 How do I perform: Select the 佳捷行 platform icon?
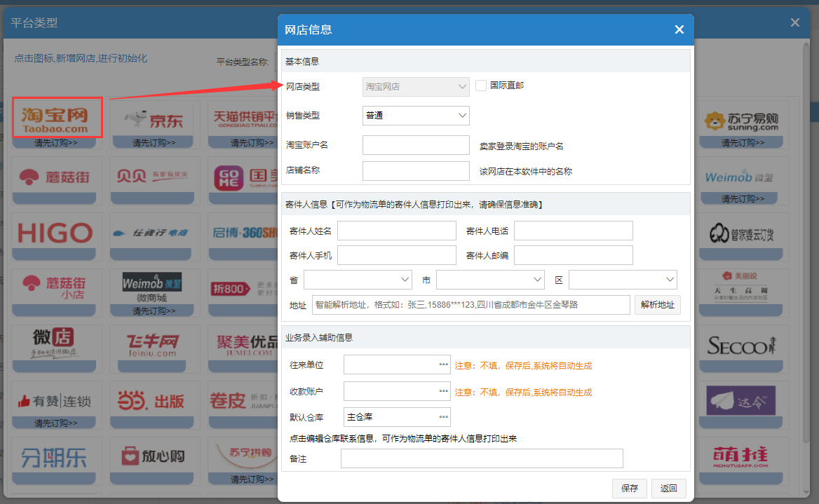[x=151, y=233]
